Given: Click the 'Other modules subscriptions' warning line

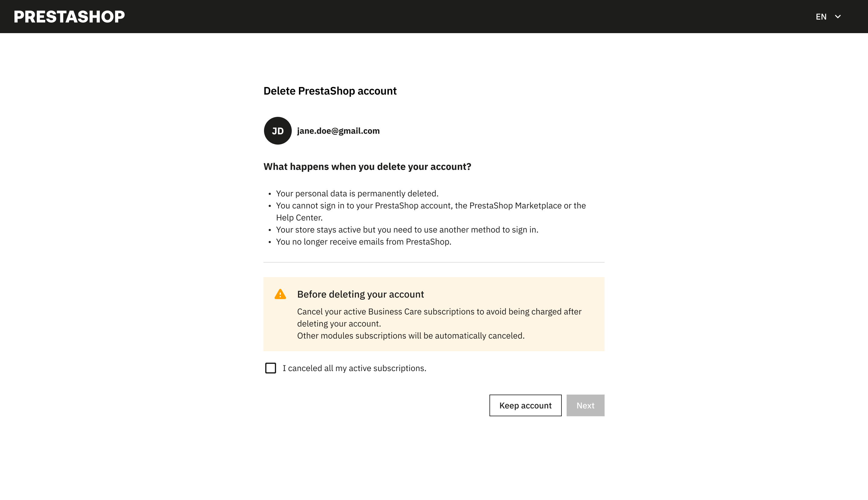Looking at the screenshot, I should (410, 336).
